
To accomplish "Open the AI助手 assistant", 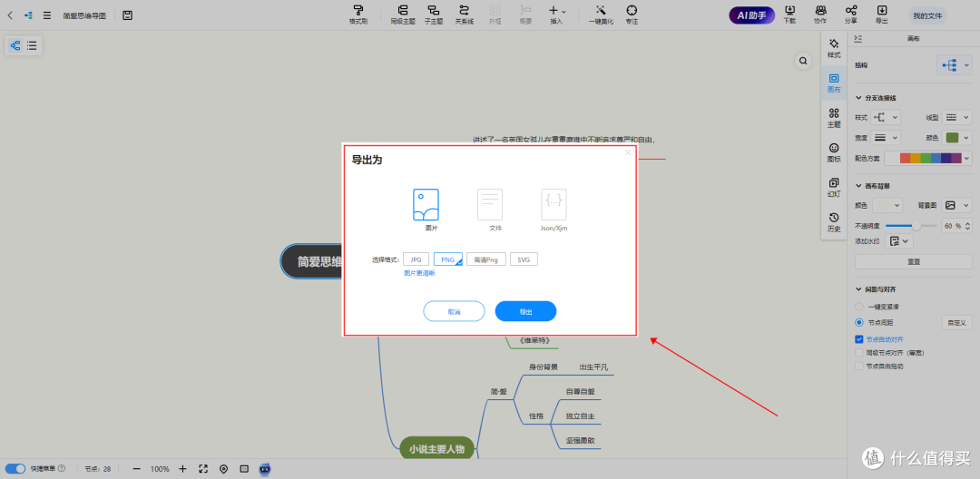I will pos(752,15).
